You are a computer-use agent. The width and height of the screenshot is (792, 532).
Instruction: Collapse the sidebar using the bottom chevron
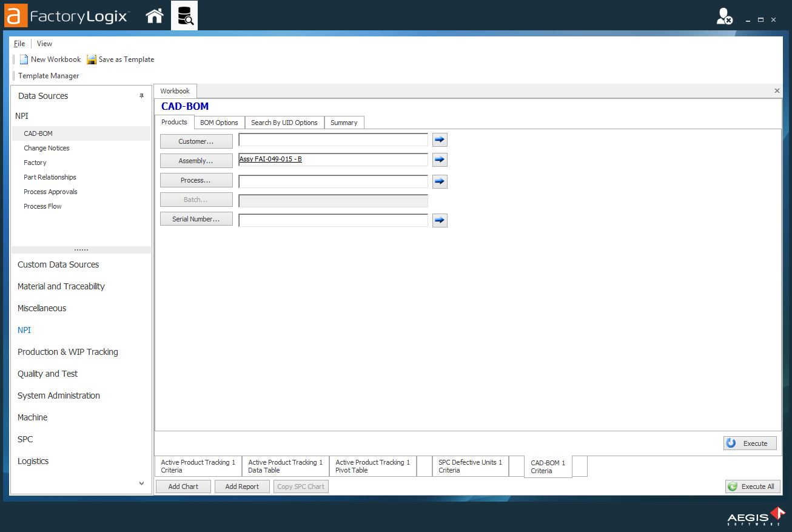tap(141, 483)
